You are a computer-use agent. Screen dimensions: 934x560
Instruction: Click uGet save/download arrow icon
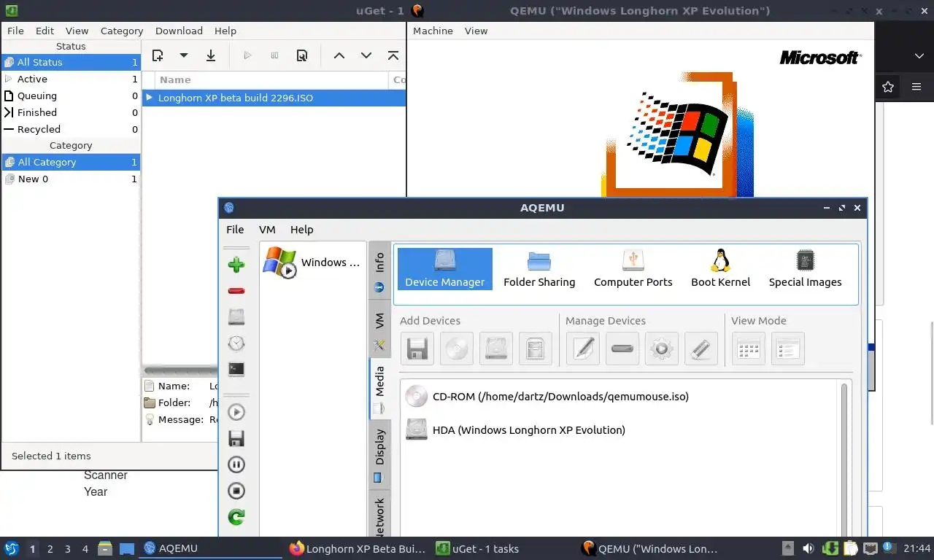pyautogui.click(x=211, y=55)
